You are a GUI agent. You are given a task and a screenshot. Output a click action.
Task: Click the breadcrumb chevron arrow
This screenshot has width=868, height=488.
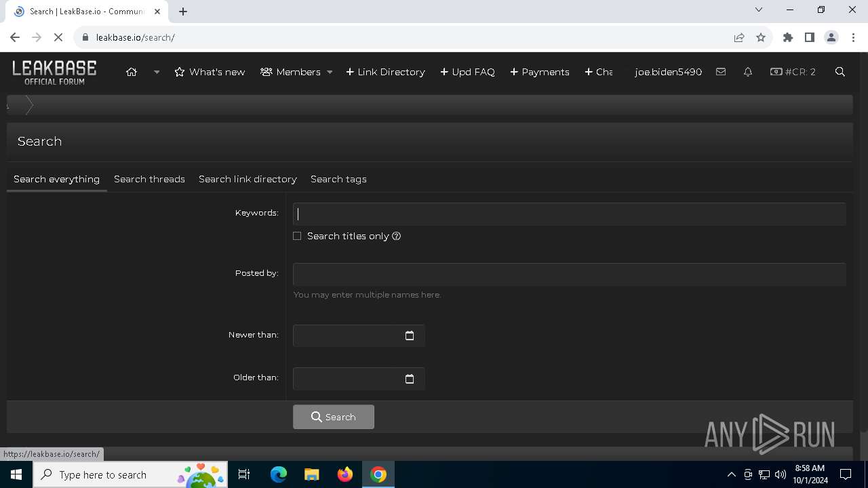point(29,105)
